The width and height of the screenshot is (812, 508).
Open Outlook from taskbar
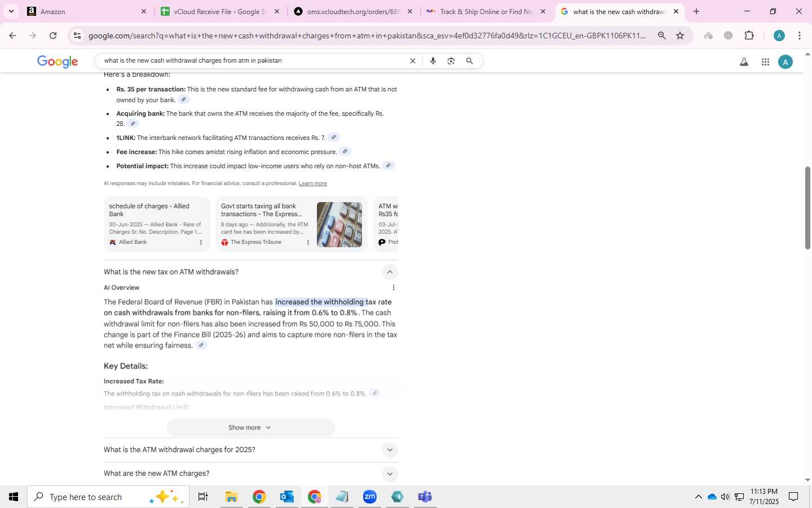tap(287, 497)
